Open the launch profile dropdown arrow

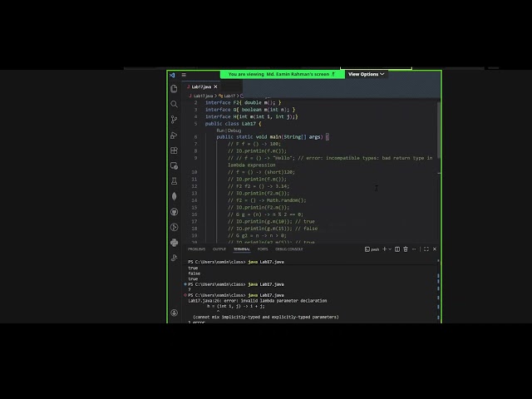coord(390,249)
